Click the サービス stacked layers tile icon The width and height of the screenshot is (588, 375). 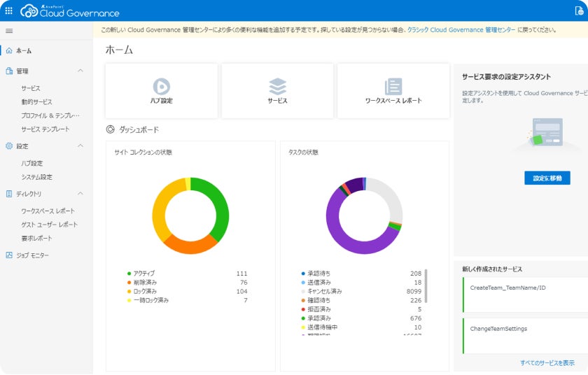(x=278, y=86)
